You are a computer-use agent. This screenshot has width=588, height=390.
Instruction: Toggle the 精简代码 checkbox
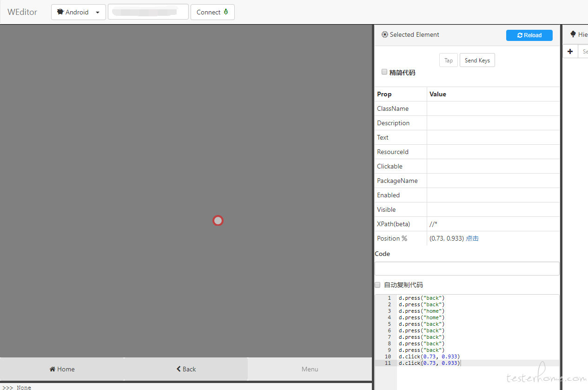384,72
